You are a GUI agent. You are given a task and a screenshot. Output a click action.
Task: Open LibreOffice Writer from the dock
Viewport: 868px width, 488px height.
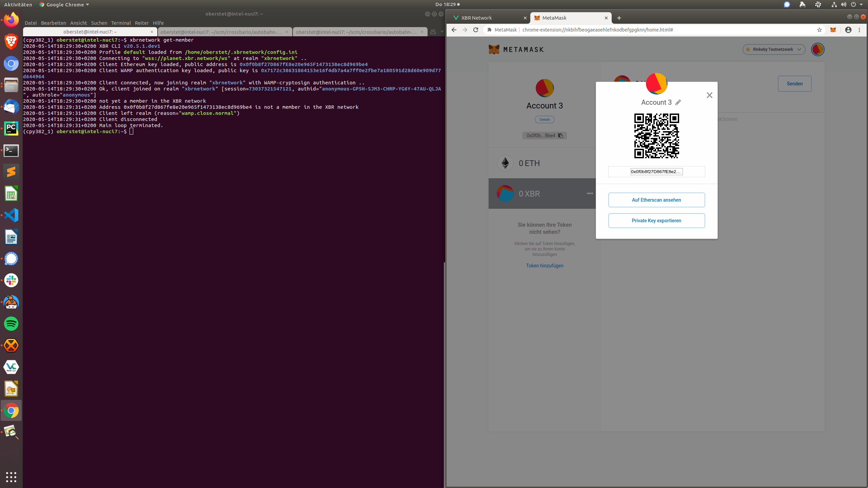point(11,237)
